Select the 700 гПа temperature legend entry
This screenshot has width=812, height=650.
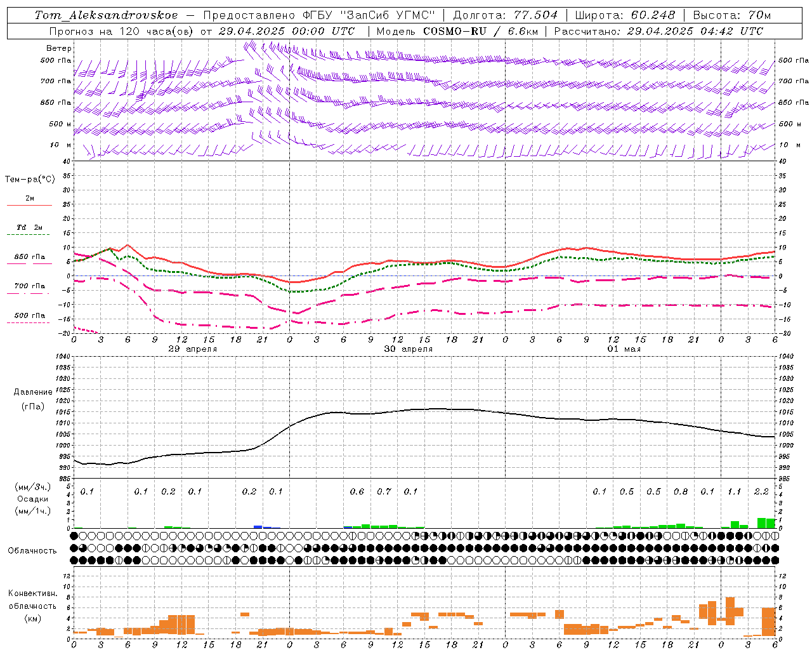pos(30,286)
